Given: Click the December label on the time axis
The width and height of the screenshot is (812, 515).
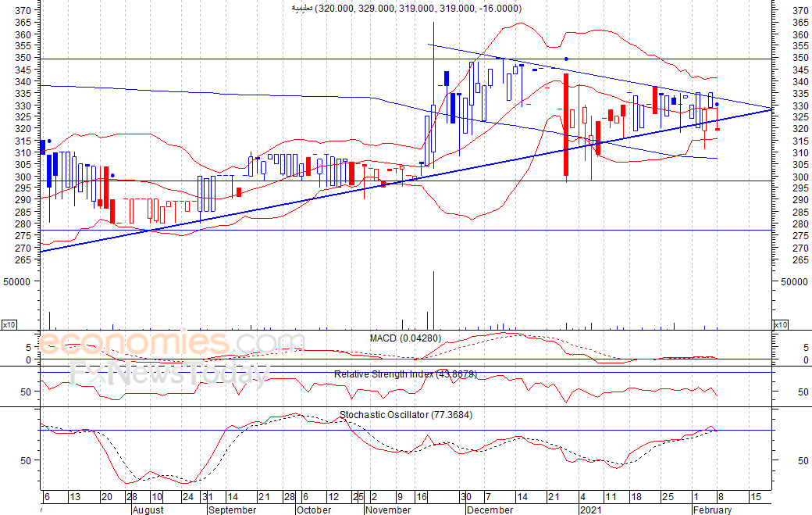Looking at the screenshot, I should point(489,510).
